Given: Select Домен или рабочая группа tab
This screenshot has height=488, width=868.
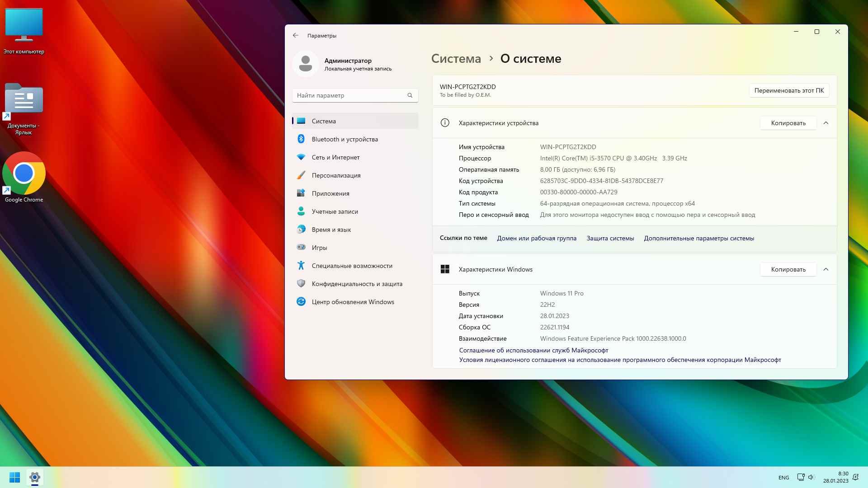Looking at the screenshot, I should click(537, 238).
